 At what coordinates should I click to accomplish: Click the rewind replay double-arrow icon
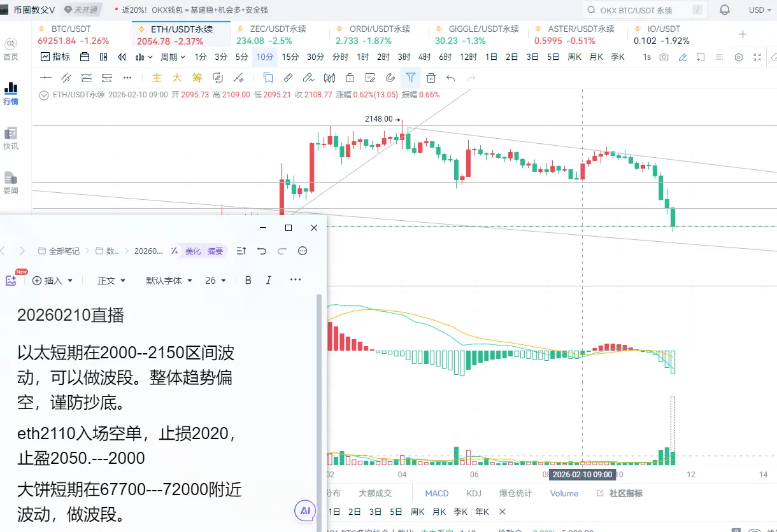[122, 57]
